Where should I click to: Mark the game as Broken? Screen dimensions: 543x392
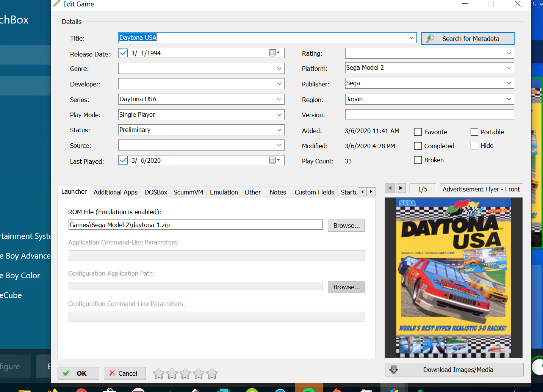point(418,160)
